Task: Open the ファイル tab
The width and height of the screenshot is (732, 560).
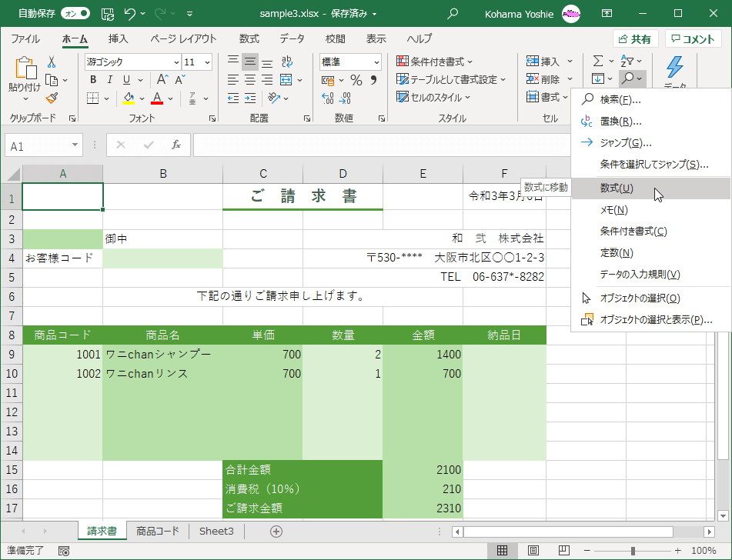Action: pos(25,38)
